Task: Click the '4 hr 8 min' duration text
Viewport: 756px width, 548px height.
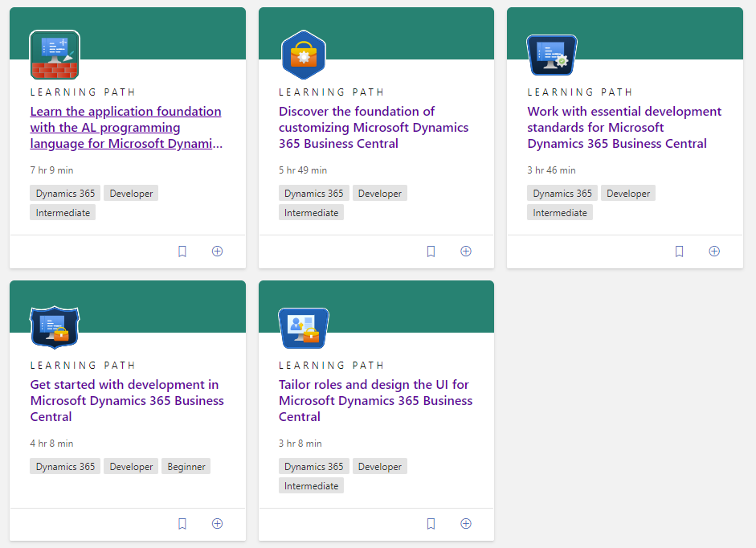Action: 51,444
